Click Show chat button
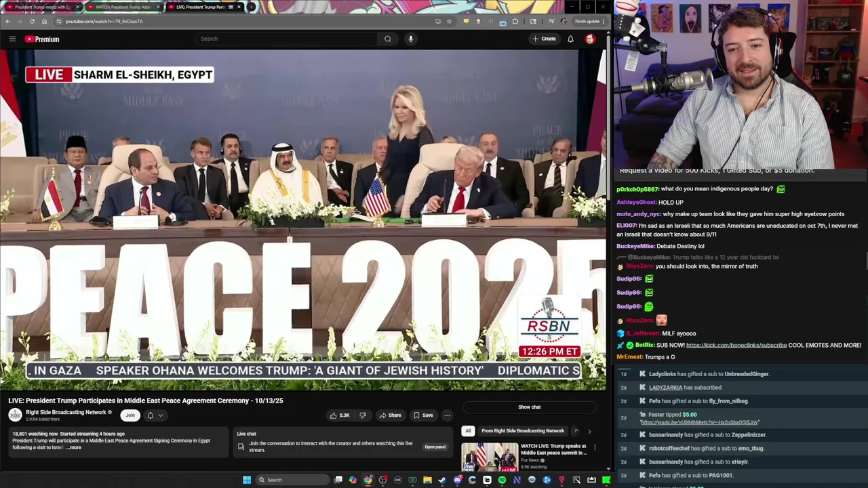 [x=529, y=407]
